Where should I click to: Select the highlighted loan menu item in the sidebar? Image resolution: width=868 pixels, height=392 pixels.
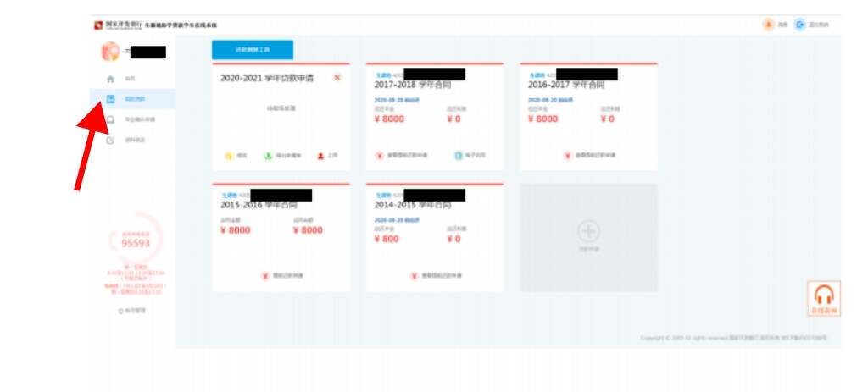[133, 99]
